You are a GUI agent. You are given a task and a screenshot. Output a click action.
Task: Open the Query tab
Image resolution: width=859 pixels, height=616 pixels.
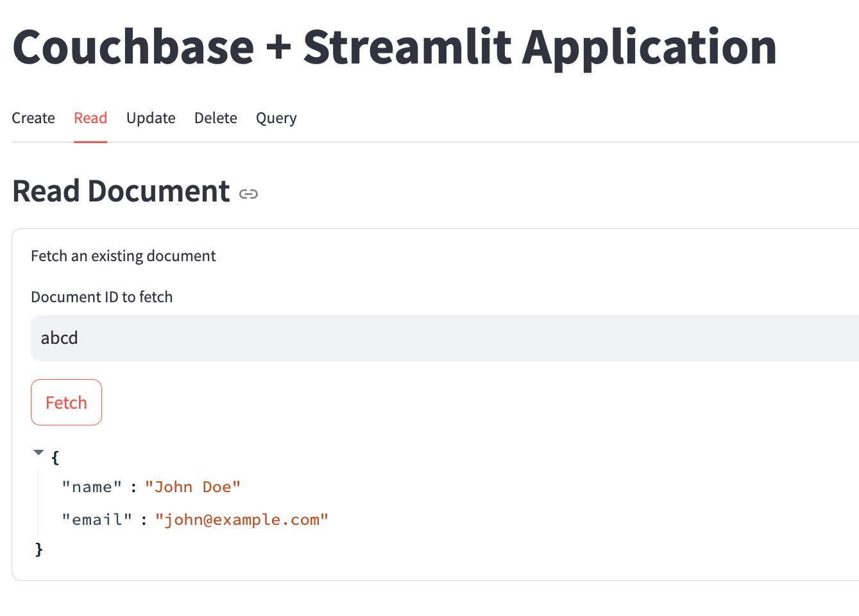point(276,118)
